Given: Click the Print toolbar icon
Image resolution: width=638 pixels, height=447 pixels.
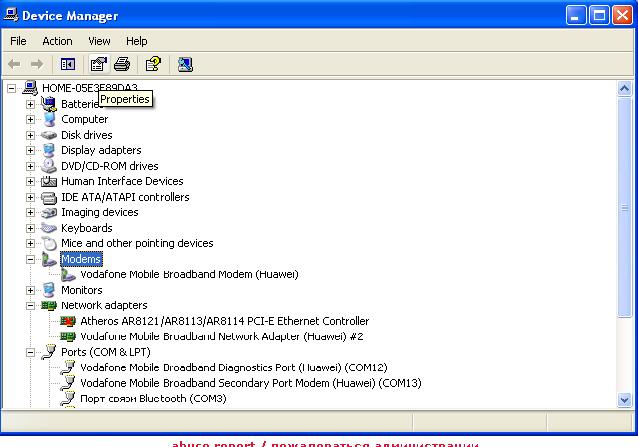Looking at the screenshot, I should pos(122,64).
